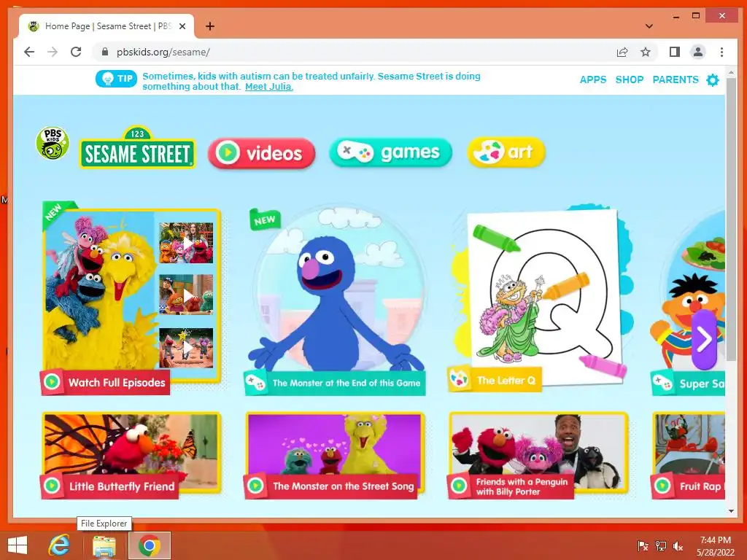Follow the Meet Julia link
This screenshot has width=747, height=560.
(268, 87)
